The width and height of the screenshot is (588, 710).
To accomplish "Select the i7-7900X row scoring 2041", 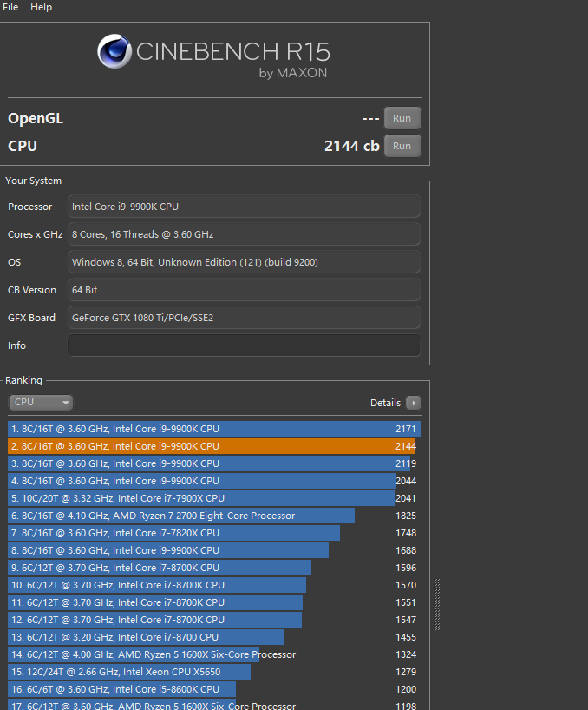I will click(x=214, y=498).
